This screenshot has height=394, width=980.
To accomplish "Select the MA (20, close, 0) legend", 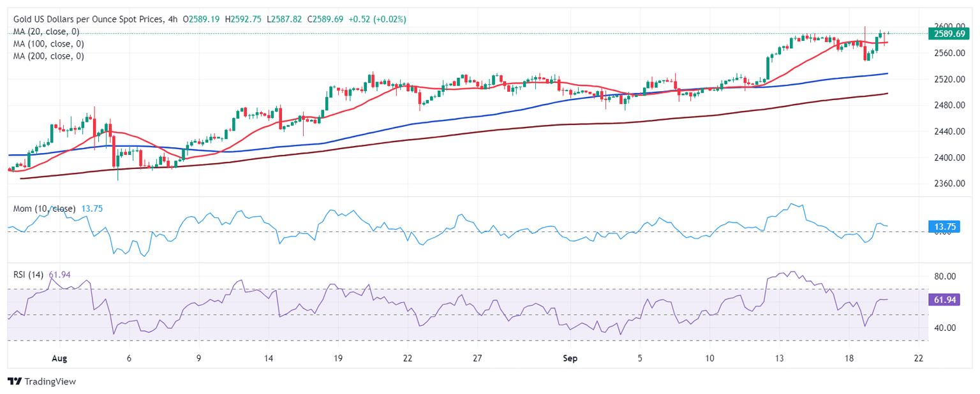I will tap(48, 31).
